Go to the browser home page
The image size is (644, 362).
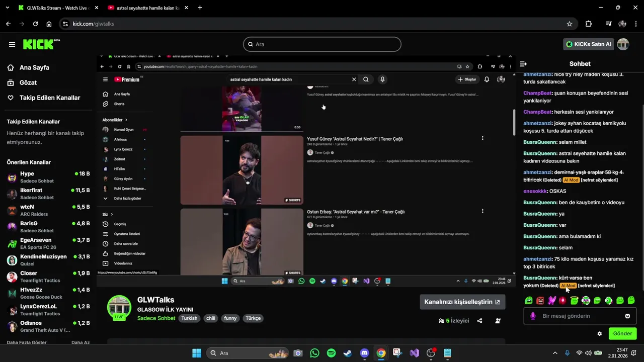(49, 24)
